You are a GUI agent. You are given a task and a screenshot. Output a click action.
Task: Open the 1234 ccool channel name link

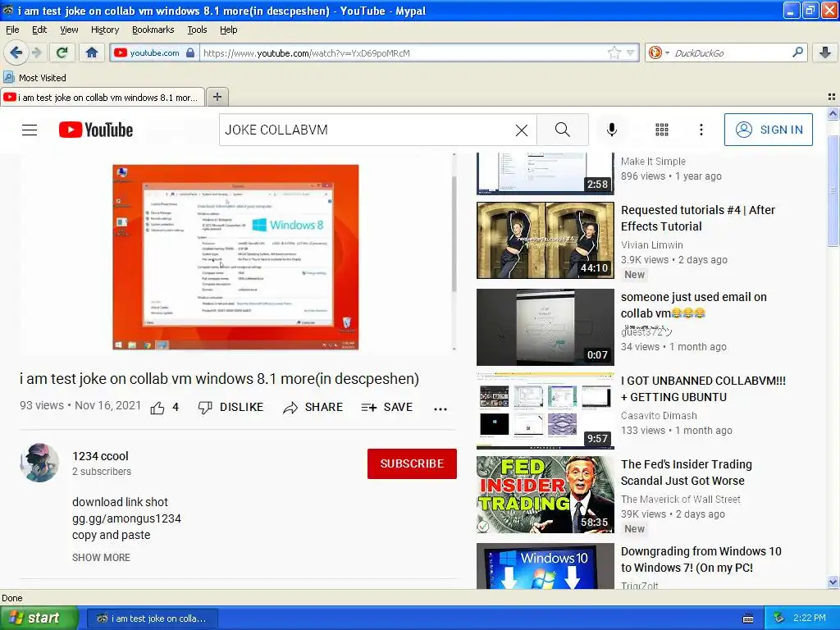[100, 456]
